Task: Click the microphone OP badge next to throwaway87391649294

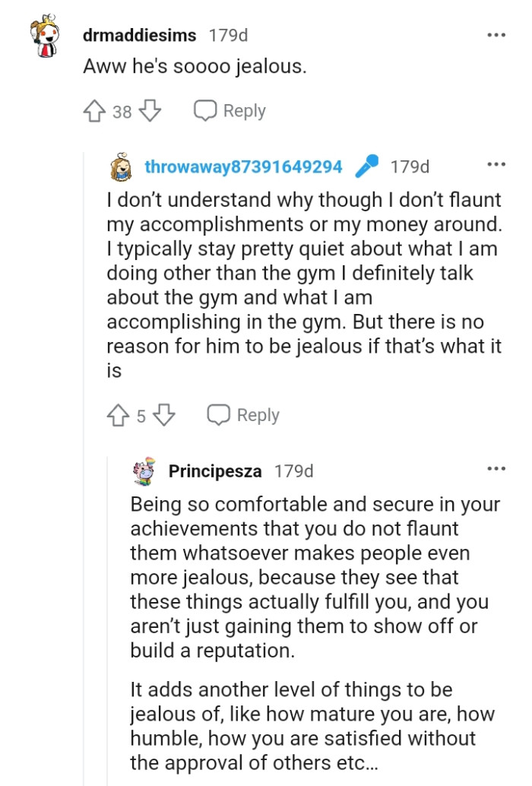Action: pyautogui.click(x=367, y=166)
